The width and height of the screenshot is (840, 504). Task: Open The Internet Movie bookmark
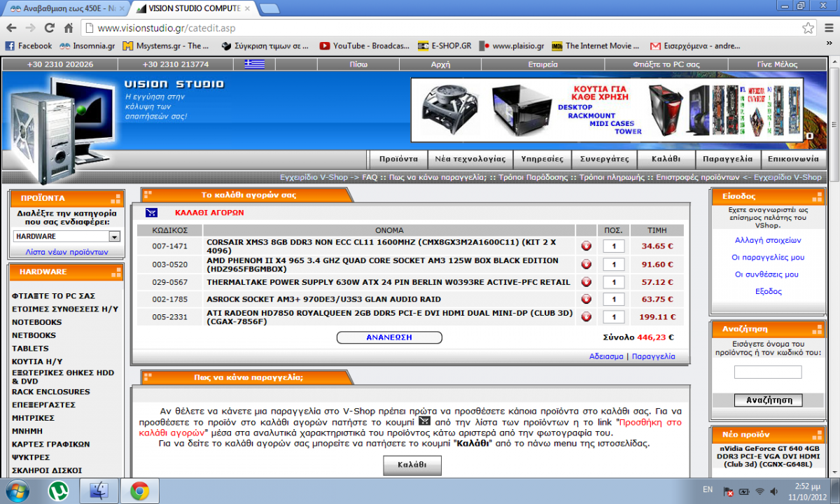pos(596,45)
